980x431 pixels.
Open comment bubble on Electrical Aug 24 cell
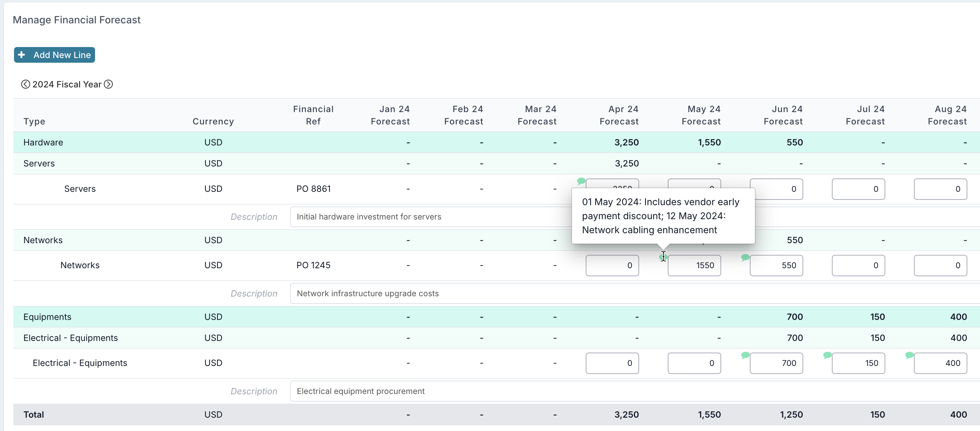click(910, 355)
